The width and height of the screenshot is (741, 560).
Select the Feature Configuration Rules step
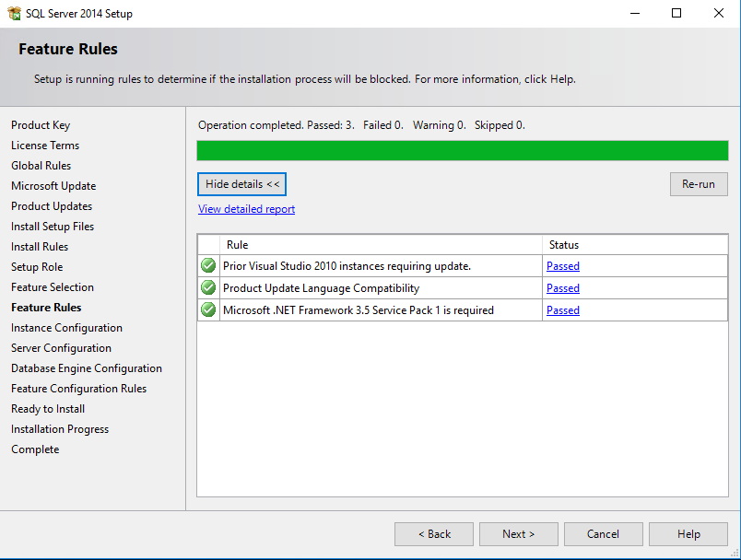pyautogui.click(x=79, y=389)
